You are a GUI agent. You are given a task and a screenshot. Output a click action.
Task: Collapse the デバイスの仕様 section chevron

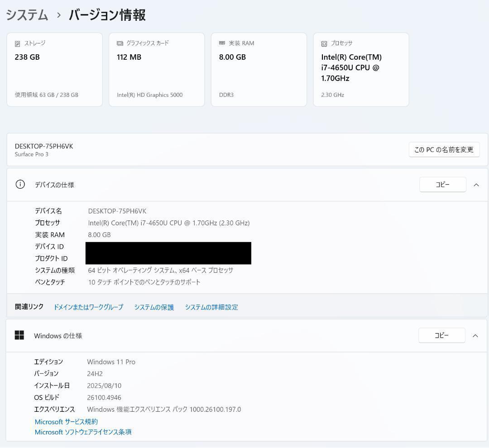[x=476, y=185]
